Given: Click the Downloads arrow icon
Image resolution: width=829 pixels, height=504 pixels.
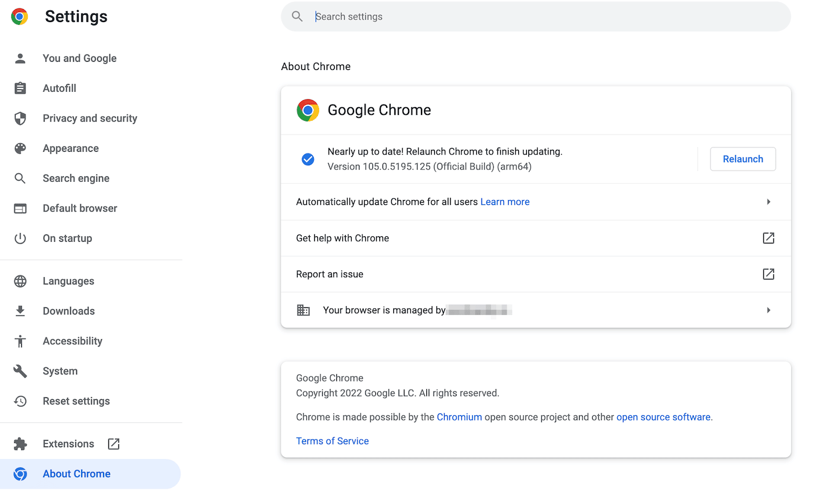Looking at the screenshot, I should (21, 310).
